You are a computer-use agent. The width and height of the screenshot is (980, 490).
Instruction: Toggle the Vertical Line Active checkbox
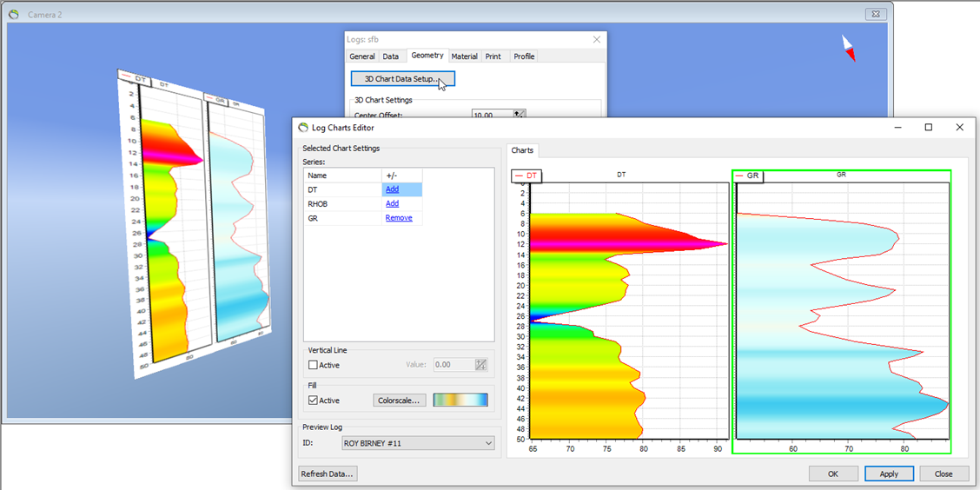313,365
